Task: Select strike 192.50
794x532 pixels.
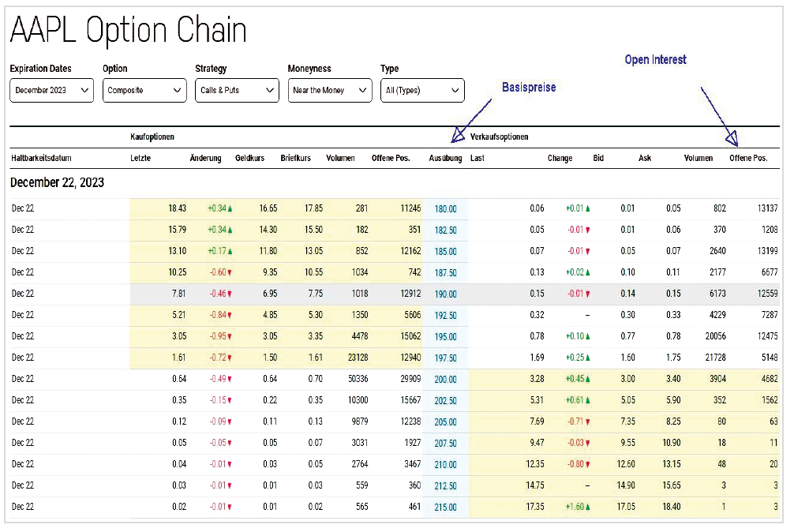Action: click(445, 315)
